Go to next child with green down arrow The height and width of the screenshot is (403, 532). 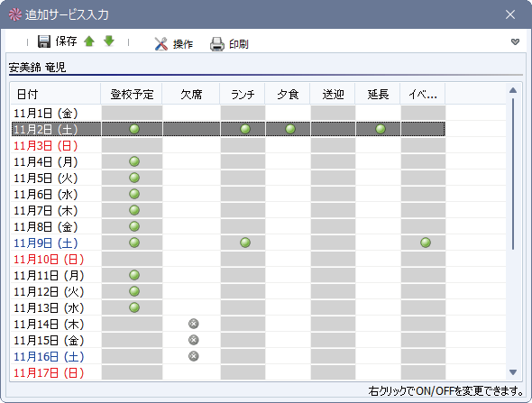[x=109, y=41]
